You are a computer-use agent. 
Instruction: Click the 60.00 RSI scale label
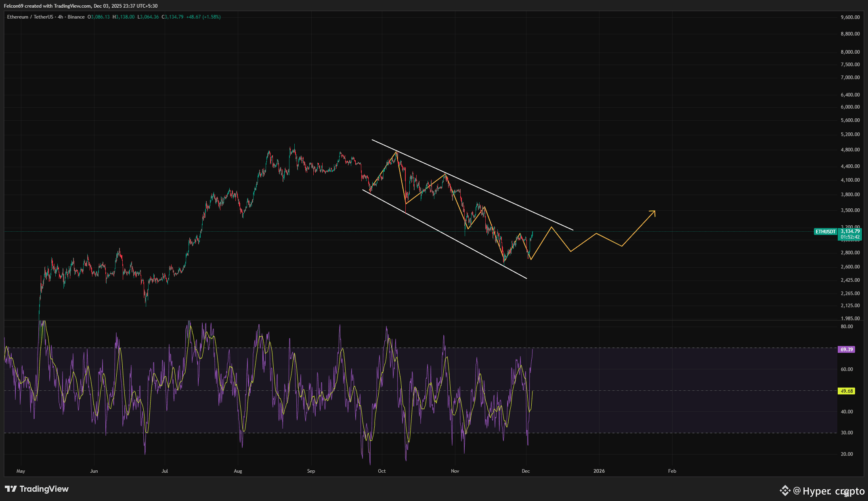pyautogui.click(x=847, y=369)
